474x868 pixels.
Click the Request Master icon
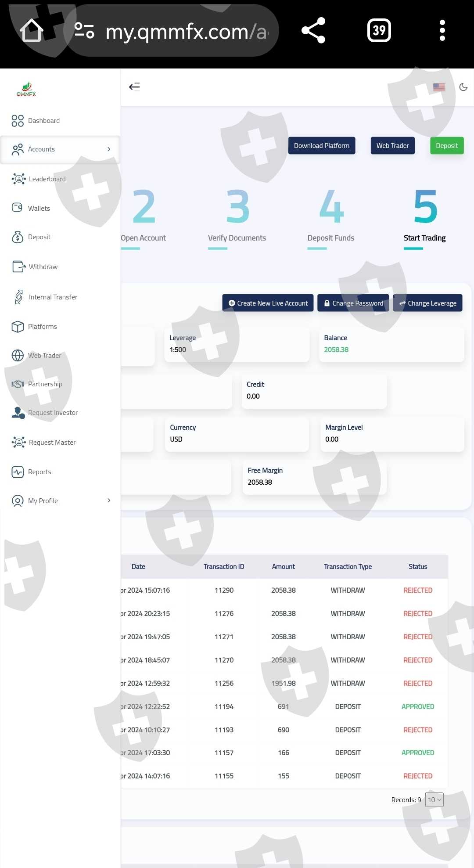tap(18, 442)
